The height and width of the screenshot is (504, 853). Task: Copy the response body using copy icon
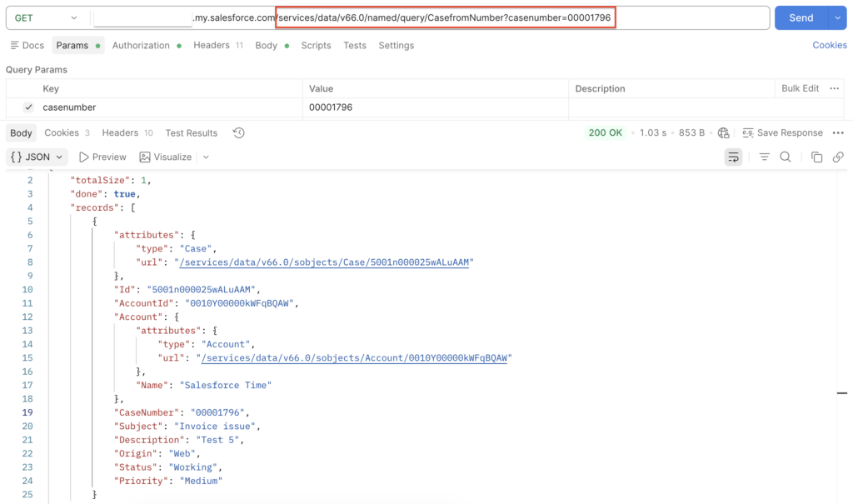[x=818, y=157]
